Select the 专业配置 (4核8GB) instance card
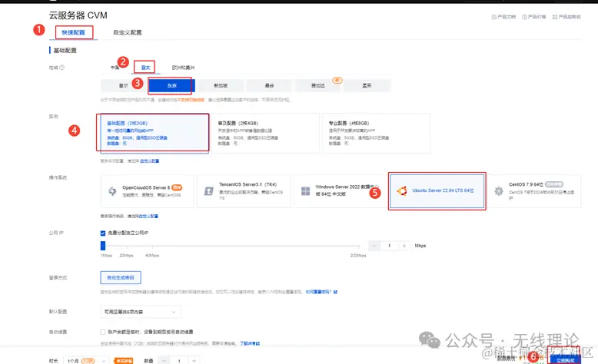Screen dimensions: 598x364 coord(376,133)
